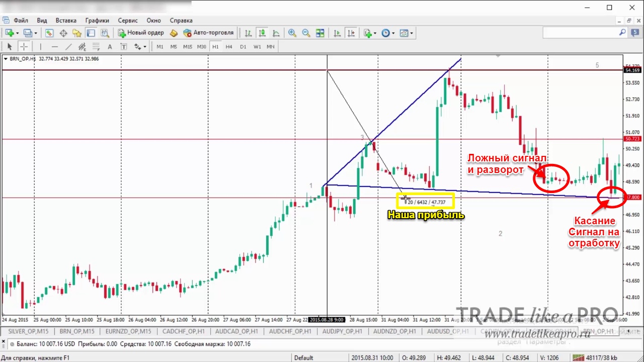Select the vertical line tool
This screenshot has height=362, width=644.
click(41, 47)
